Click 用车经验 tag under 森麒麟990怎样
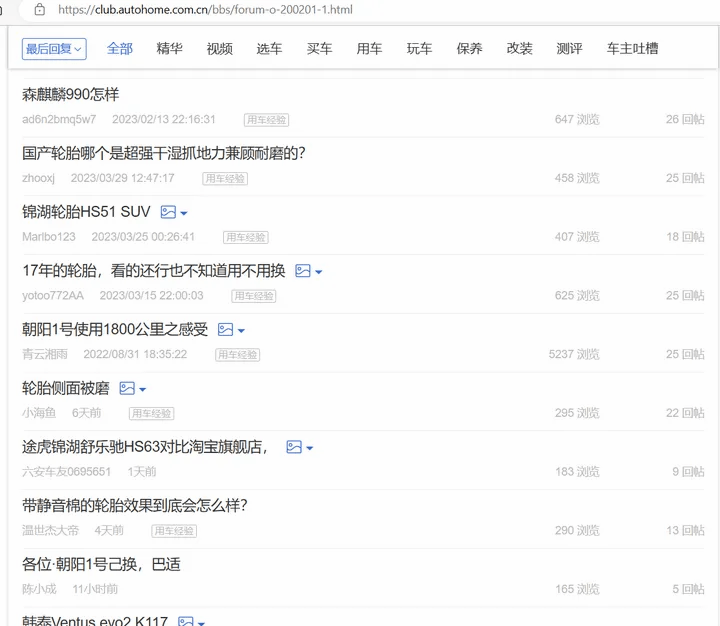 [x=266, y=120]
